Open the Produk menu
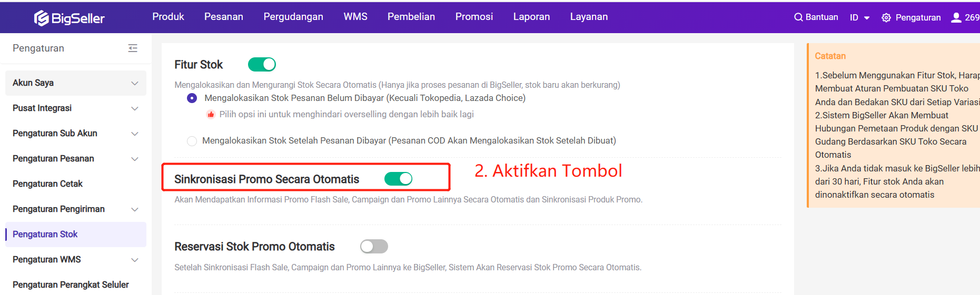 pyautogui.click(x=169, y=17)
